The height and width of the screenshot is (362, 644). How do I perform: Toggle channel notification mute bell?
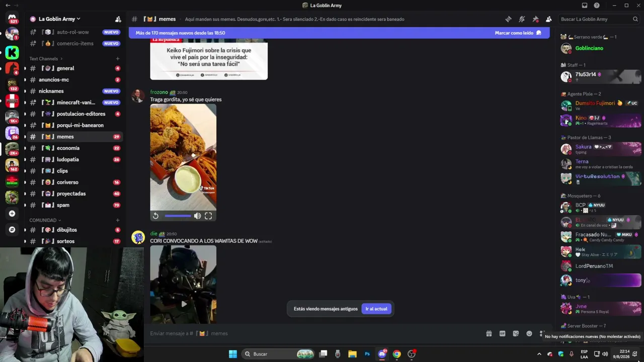(522, 19)
